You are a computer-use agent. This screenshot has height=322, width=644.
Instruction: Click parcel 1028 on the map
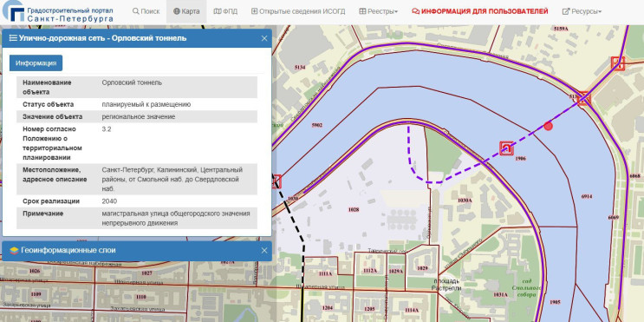tap(354, 209)
